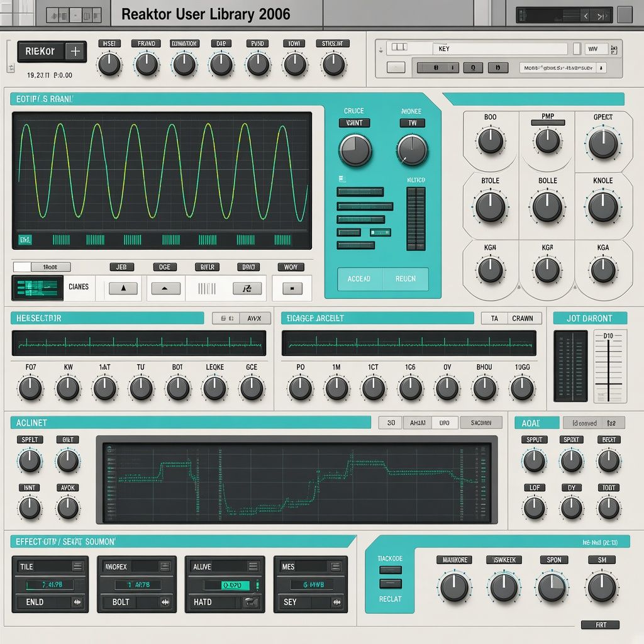Click the Q button below the KEY field
This screenshot has height=644, width=644.
point(473,68)
